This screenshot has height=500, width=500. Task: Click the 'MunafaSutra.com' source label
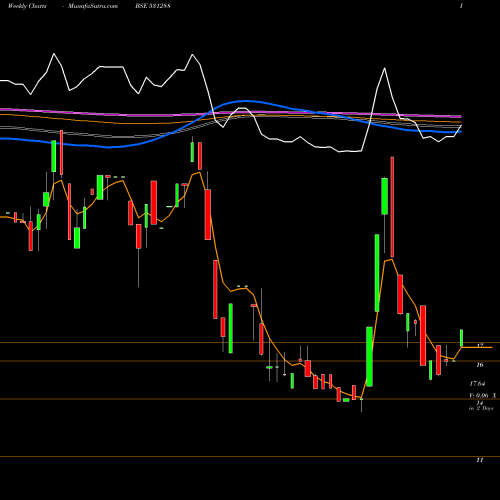[x=93, y=6]
